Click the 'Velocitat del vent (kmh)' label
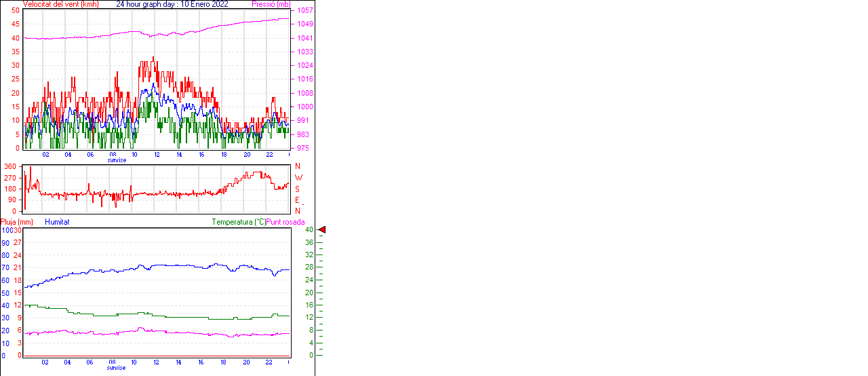The image size is (868, 376). [60, 4]
